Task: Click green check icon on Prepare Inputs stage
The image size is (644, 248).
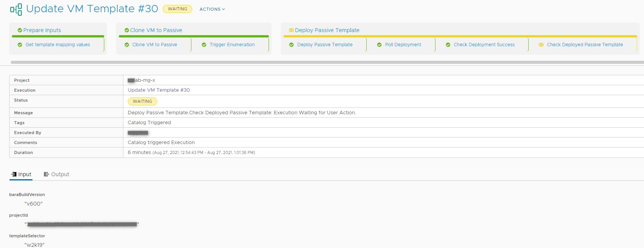Action: coord(19,30)
